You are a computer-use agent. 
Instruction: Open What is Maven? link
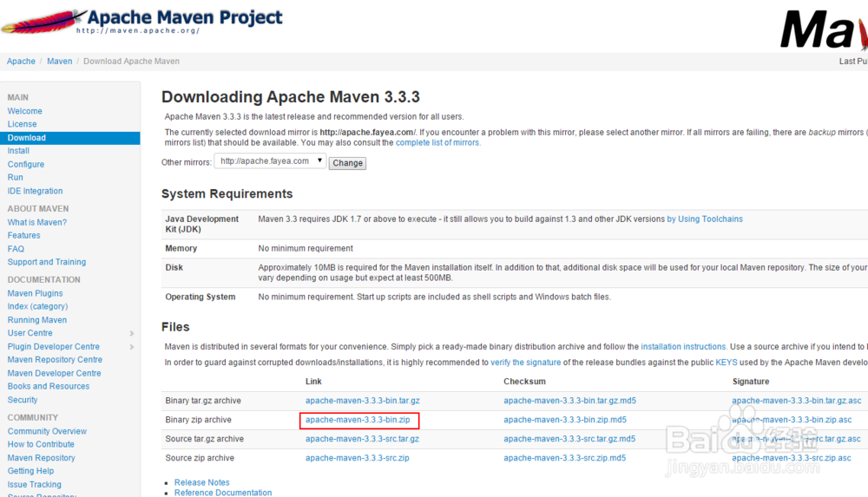[37, 223]
